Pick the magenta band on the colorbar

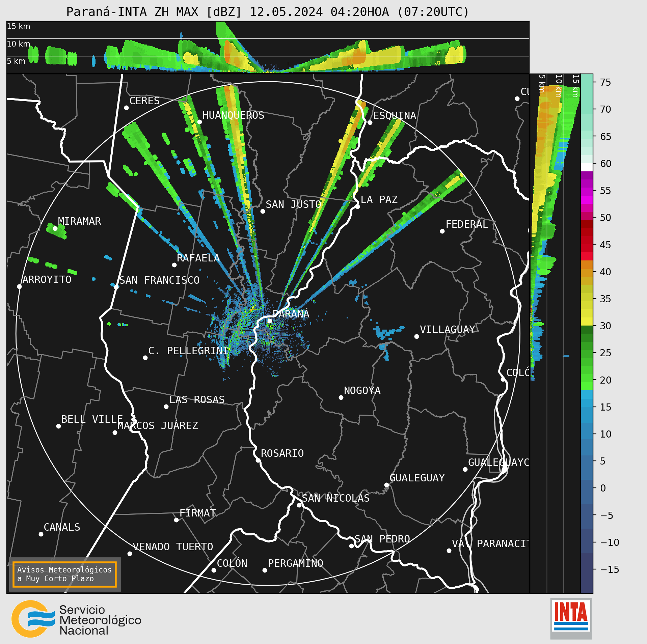click(587, 199)
